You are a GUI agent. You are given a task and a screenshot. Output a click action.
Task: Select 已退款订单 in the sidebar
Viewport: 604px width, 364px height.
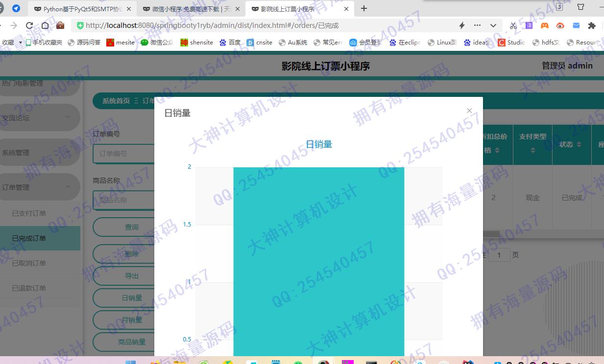click(x=40, y=288)
